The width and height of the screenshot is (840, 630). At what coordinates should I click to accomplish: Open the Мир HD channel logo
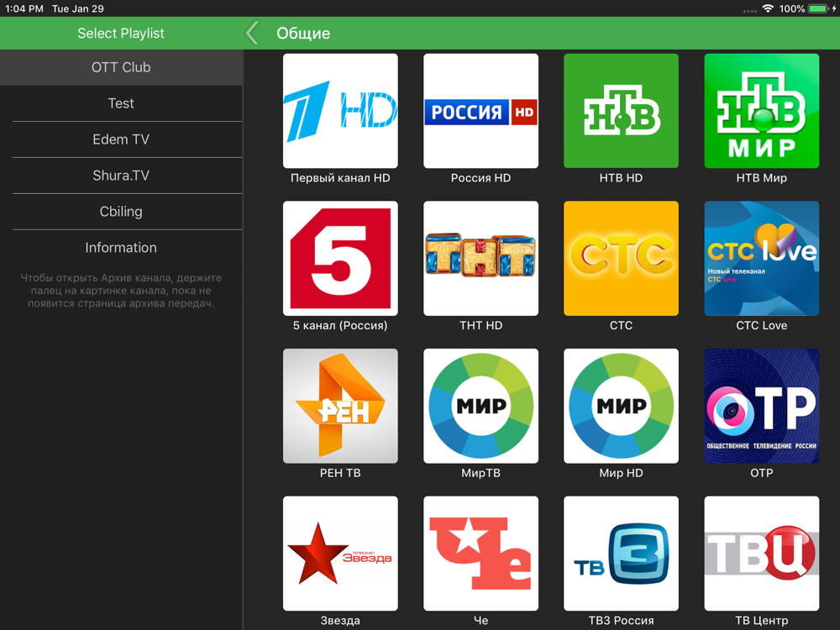coord(621,406)
